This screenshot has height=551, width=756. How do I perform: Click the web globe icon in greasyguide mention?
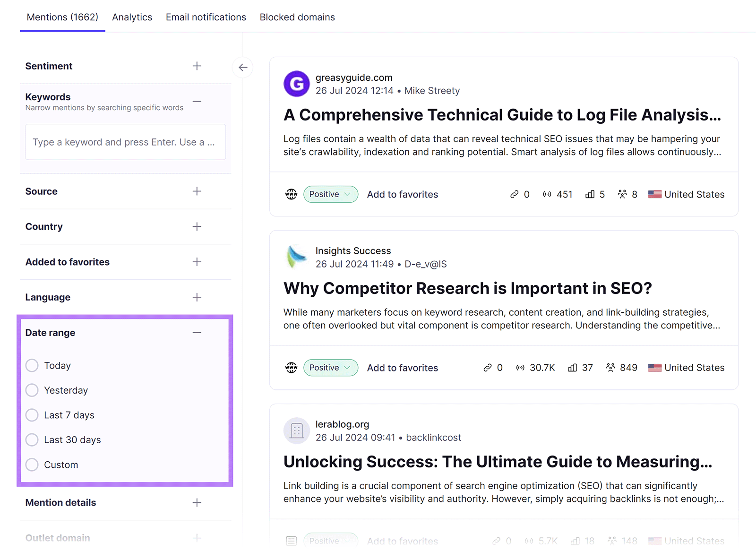point(291,194)
